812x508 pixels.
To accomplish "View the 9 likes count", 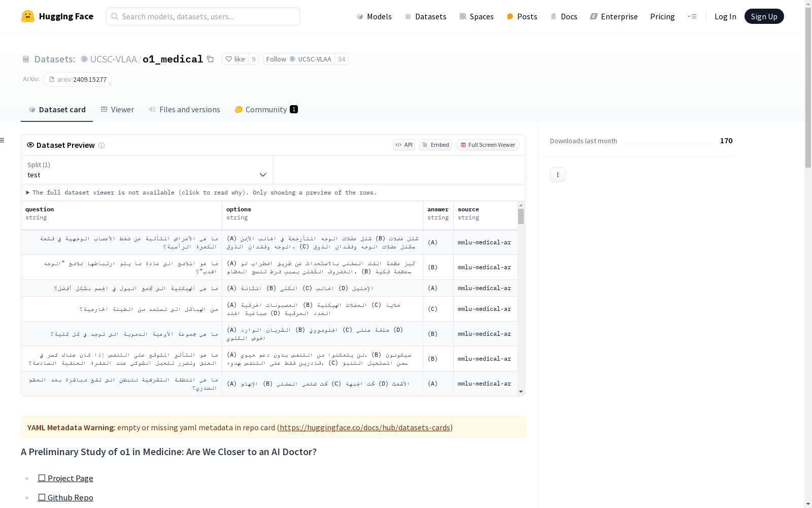I will pyautogui.click(x=254, y=59).
